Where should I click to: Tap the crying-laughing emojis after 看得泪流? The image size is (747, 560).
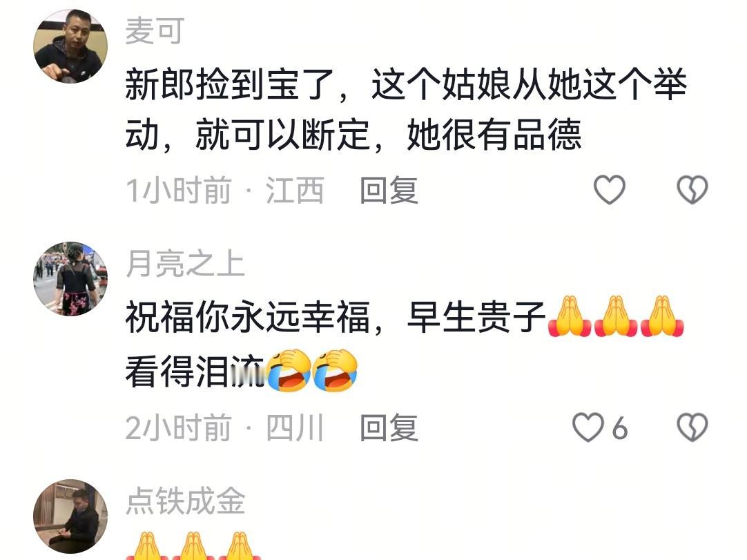(312, 370)
